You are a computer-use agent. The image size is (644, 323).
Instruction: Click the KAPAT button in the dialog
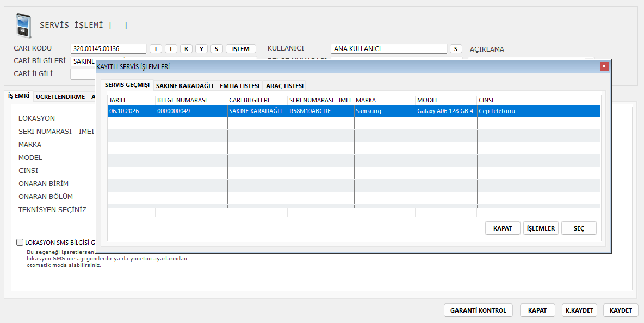click(x=503, y=228)
